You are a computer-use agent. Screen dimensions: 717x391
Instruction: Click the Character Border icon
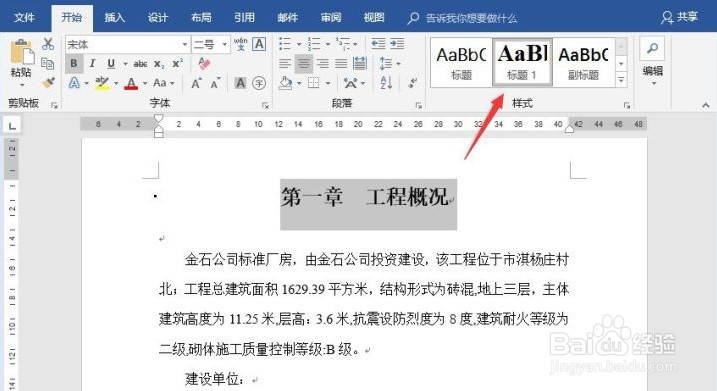click(259, 44)
